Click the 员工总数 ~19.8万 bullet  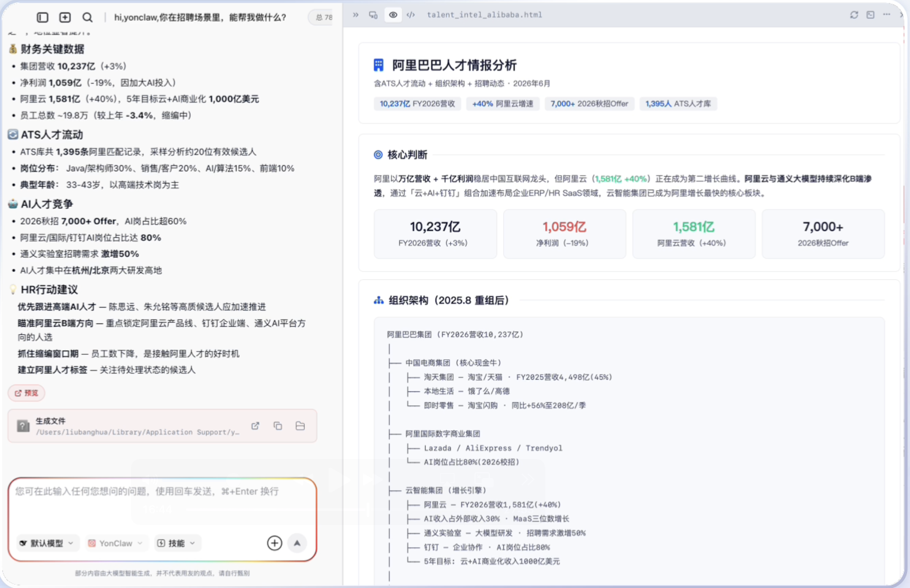[106, 115]
